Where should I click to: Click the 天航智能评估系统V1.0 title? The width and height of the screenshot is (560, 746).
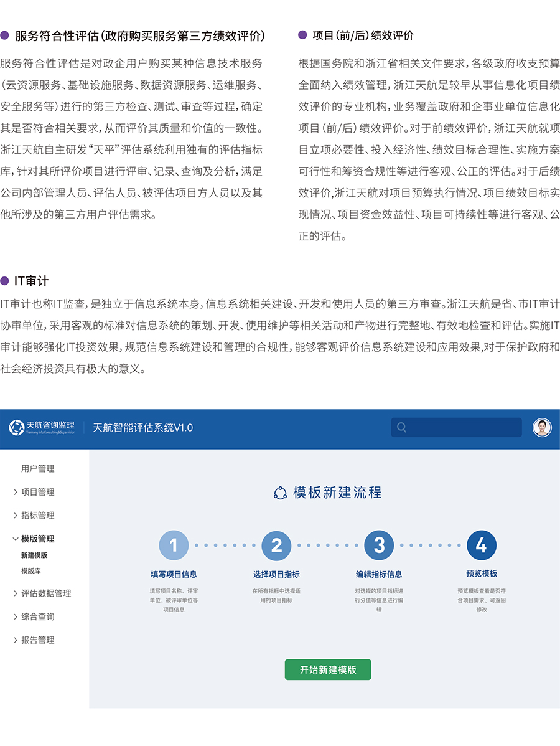pyautogui.click(x=142, y=428)
